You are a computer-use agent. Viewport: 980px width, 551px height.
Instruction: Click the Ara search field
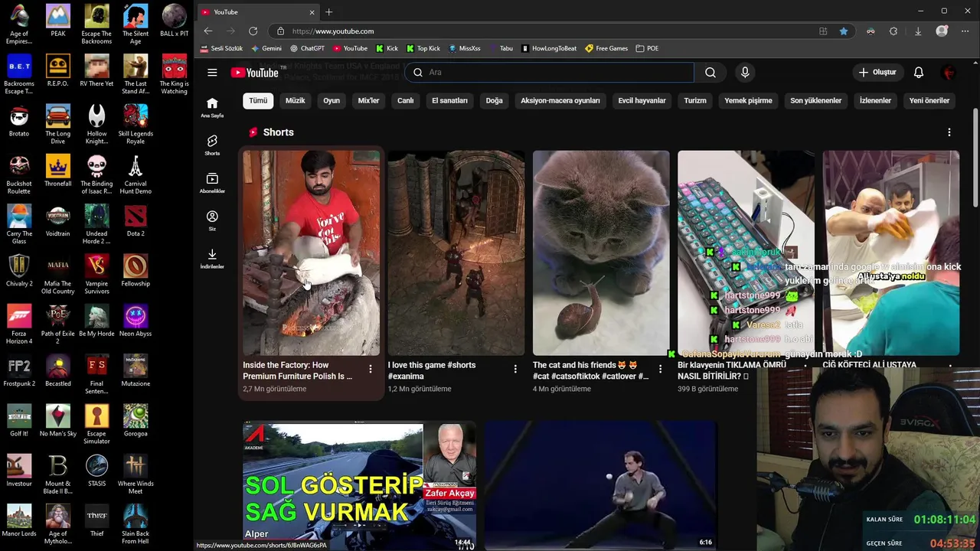pos(550,73)
